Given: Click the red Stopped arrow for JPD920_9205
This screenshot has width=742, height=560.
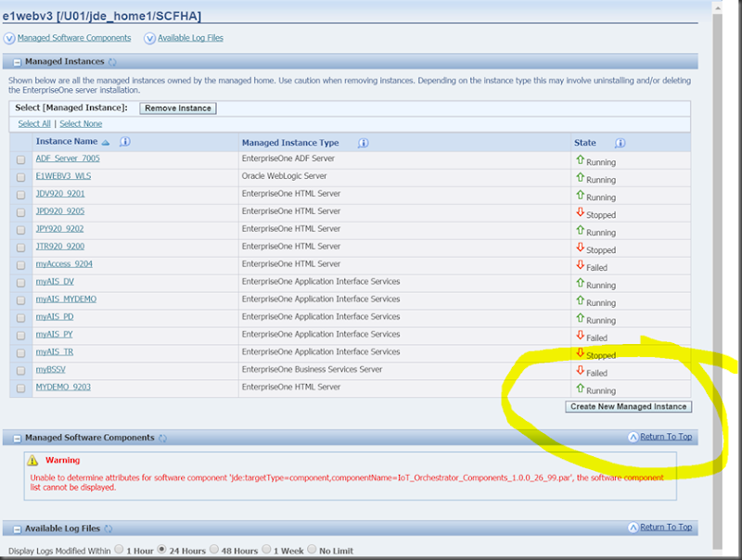Looking at the screenshot, I should 581,212.
